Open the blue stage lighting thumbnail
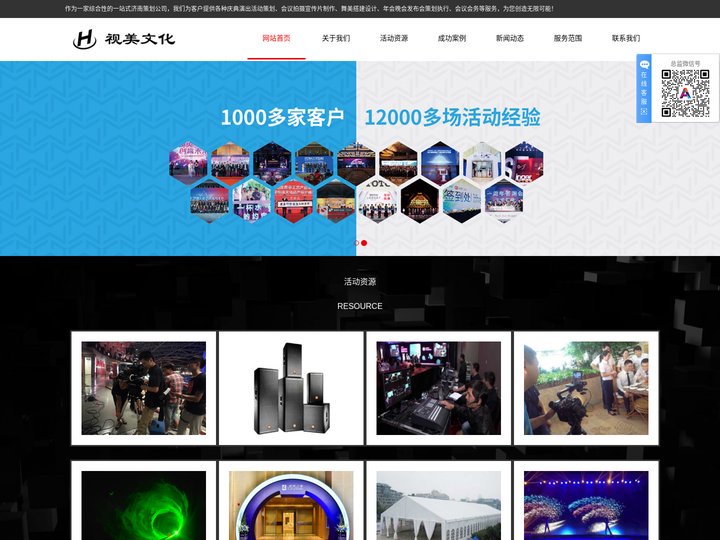 [586, 504]
